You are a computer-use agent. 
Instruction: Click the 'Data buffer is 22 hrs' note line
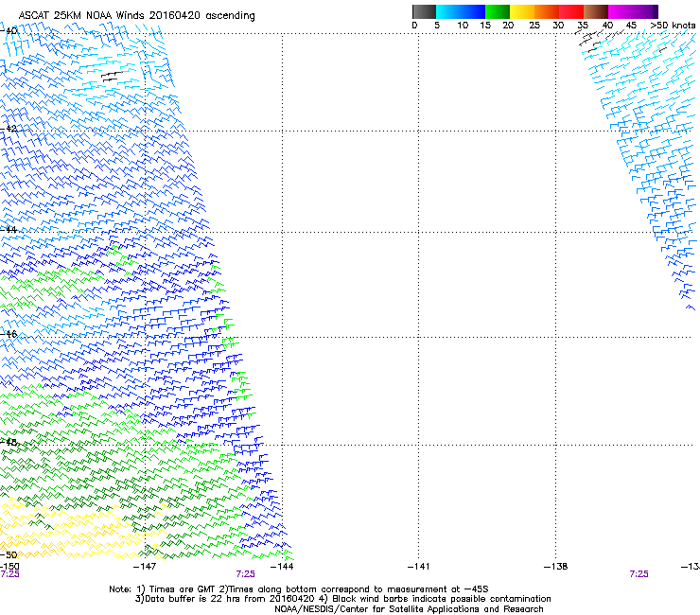(x=342, y=599)
